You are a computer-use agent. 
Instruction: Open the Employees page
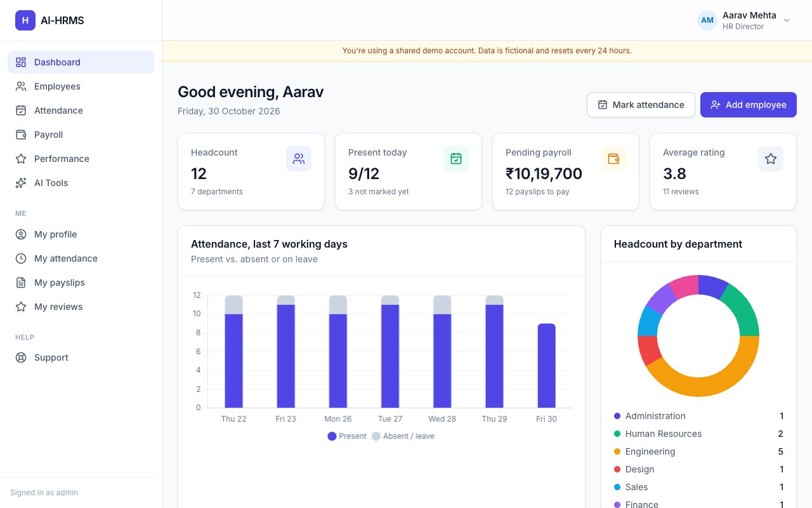coord(81,86)
